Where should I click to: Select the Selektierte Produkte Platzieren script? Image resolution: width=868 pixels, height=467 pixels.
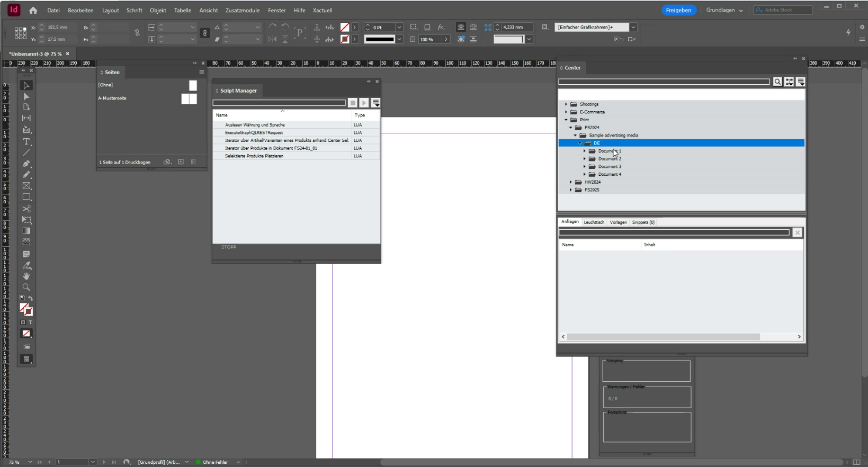point(254,156)
